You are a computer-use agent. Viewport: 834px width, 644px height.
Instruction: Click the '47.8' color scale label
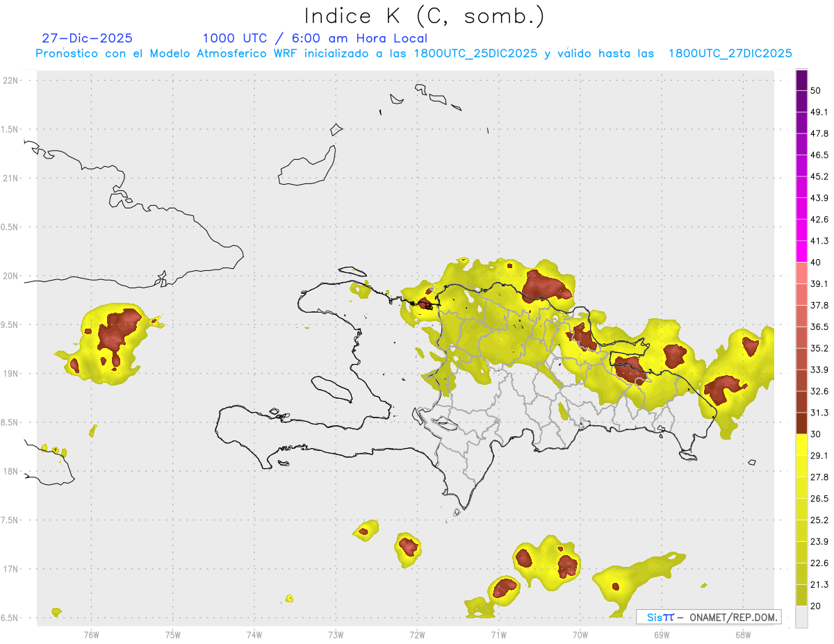pos(819,133)
